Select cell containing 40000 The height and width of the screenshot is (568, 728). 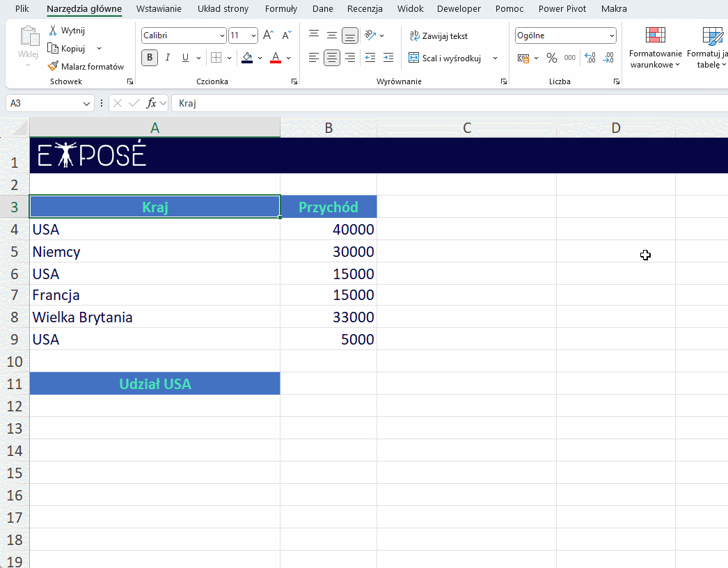pos(329,229)
